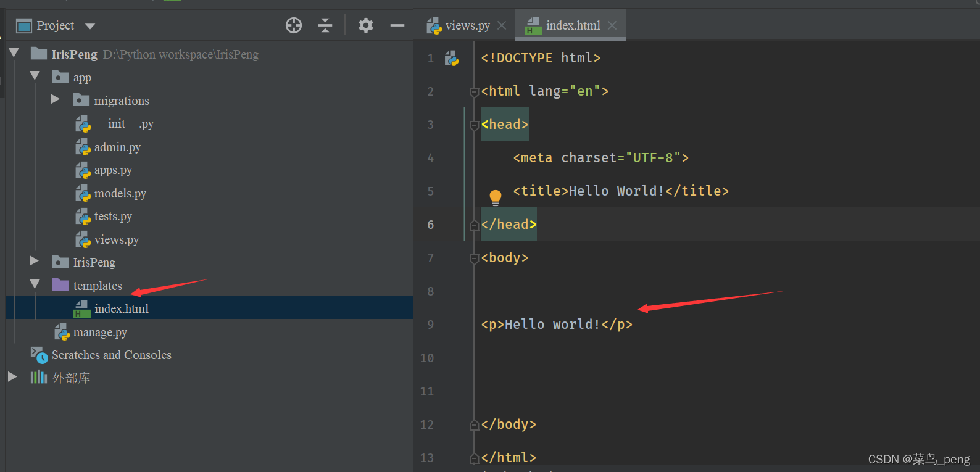Hide the Project tool window
980x472 pixels.
coord(397,25)
